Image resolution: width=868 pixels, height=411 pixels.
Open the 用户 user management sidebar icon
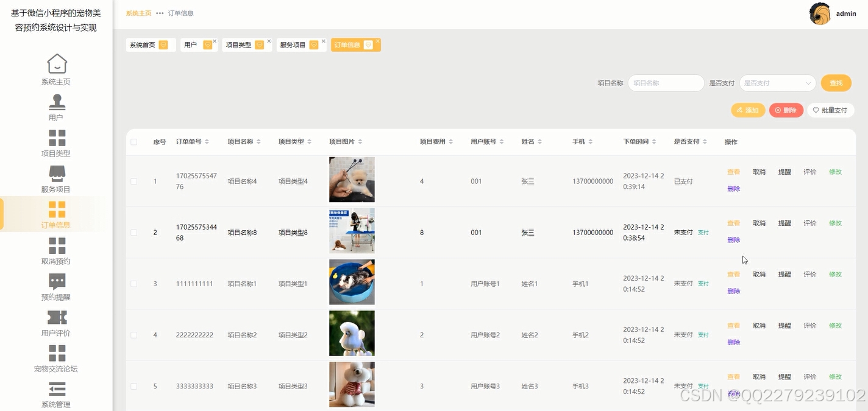click(x=57, y=103)
